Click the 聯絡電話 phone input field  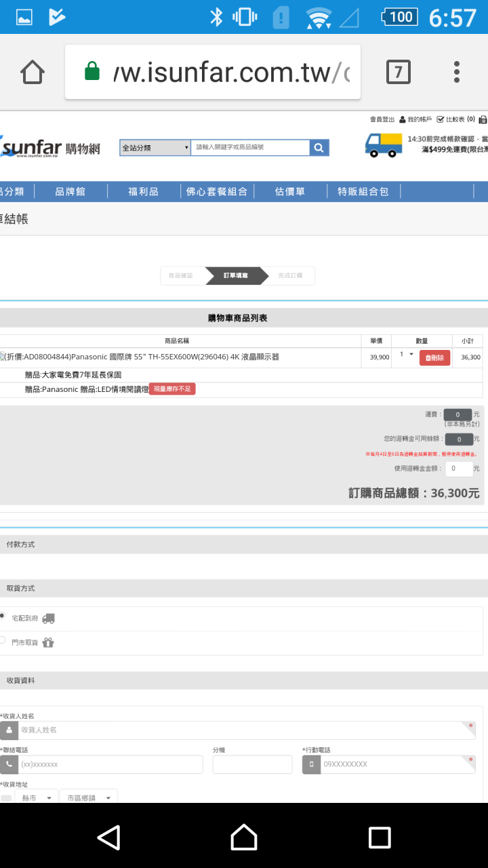[x=110, y=764]
